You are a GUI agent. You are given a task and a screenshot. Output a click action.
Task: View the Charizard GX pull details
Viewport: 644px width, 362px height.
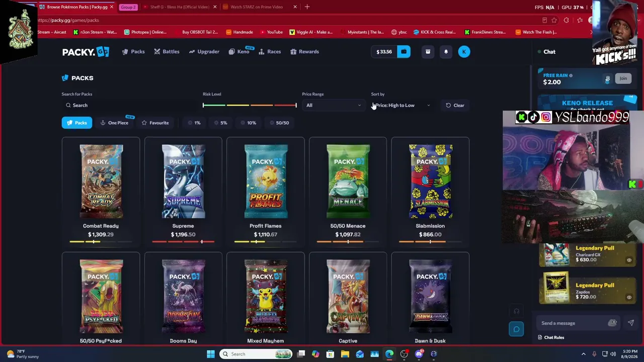coord(629,260)
